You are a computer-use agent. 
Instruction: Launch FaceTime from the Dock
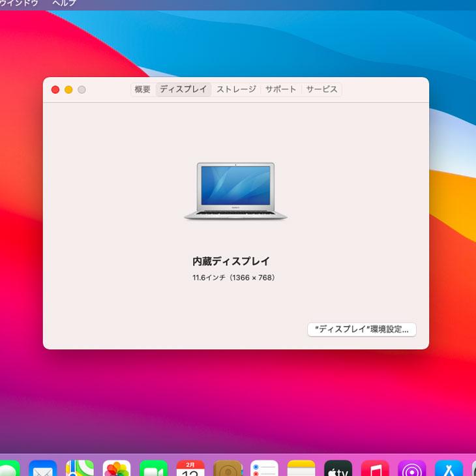[x=154, y=468]
